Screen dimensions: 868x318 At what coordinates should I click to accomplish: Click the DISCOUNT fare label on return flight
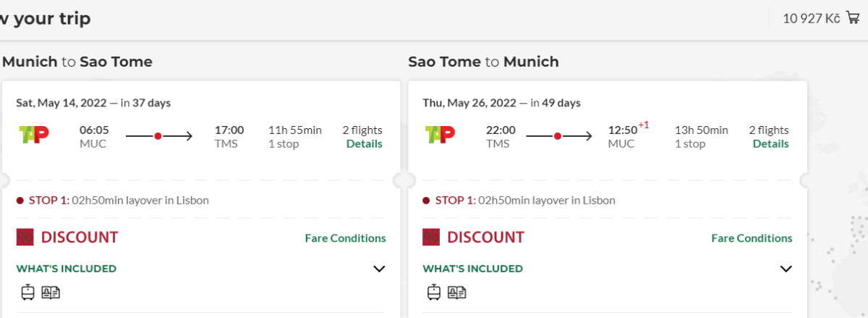(485, 238)
